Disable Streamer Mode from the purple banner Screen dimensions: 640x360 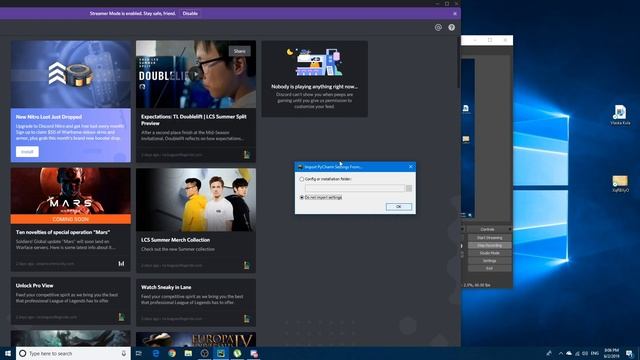[x=190, y=13]
